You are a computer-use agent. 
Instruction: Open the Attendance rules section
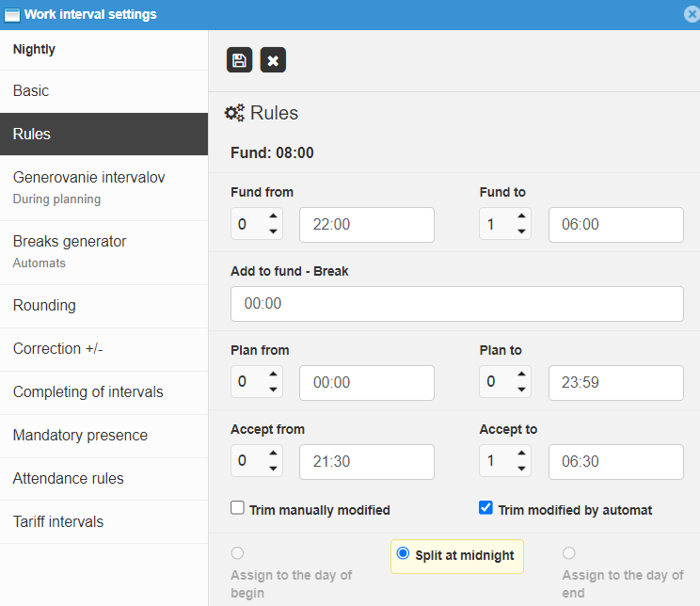pyautogui.click(x=104, y=479)
